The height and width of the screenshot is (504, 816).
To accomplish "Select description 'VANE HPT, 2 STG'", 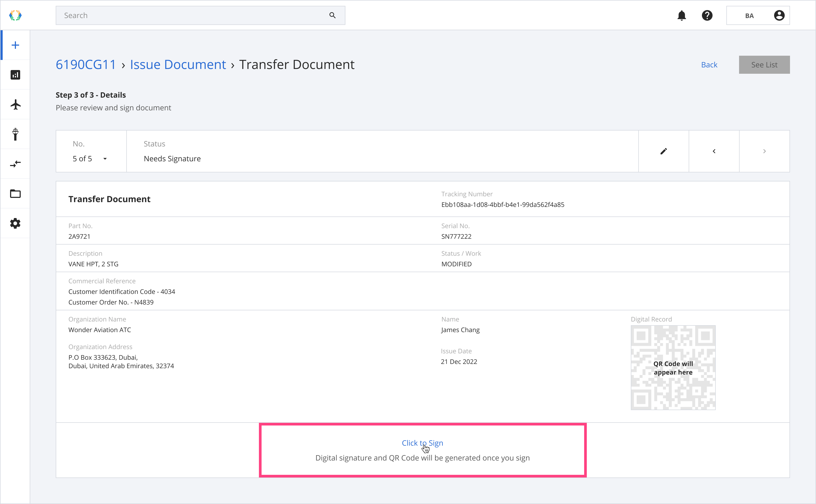I will [x=93, y=264].
